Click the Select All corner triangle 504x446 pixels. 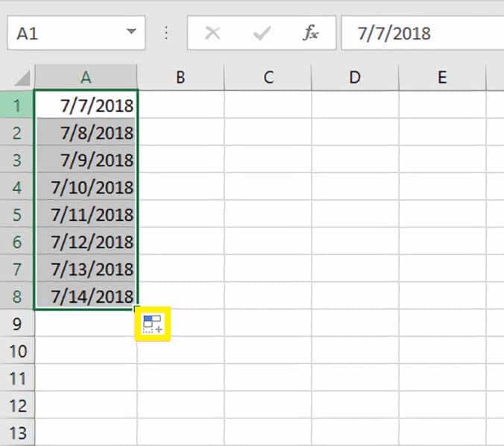pos(22,78)
